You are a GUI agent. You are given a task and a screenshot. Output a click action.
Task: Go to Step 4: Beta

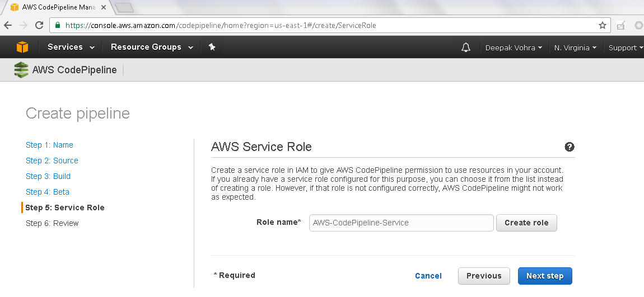click(x=47, y=192)
